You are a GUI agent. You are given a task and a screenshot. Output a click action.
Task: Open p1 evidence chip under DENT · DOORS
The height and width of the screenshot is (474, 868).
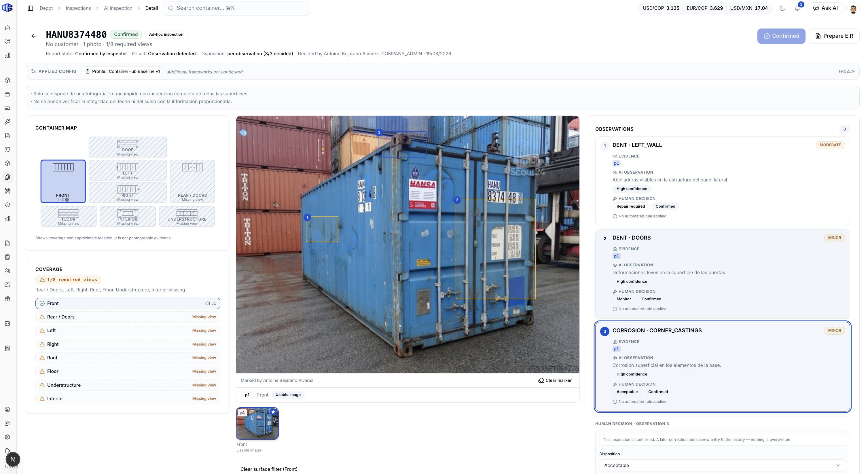point(616,256)
